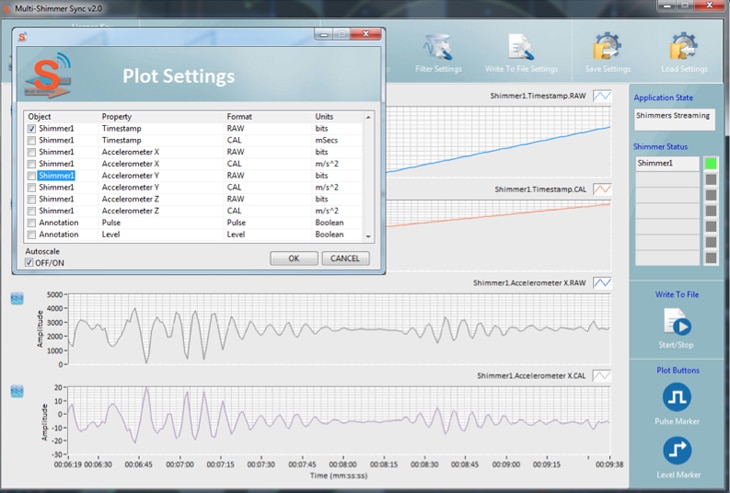Screen dimensions: 730x493
Task: Click the Plot Settings dialog title icon
Action: coord(22,36)
